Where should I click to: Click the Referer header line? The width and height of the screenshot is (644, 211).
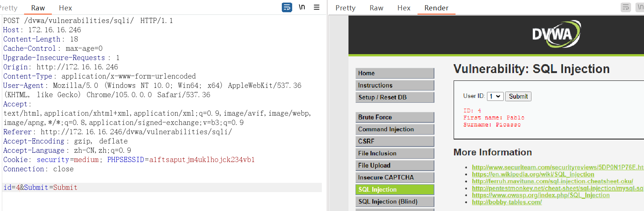pos(117,132)
